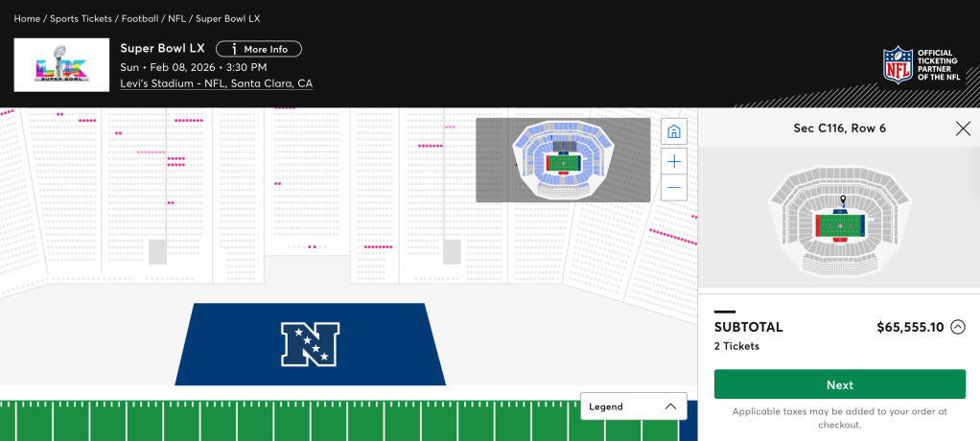Click the NFC logo in the end zone
This screenshot has width=980, height=441.
(310, 344)
